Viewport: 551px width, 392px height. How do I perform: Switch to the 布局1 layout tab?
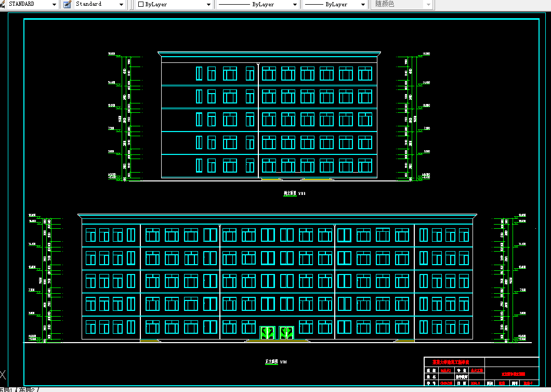pyautogui.click(x=8, y=389)
